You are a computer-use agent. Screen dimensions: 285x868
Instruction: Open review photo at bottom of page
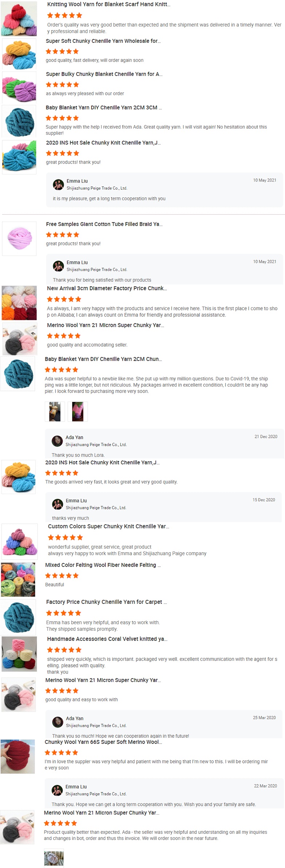point(54,858)
